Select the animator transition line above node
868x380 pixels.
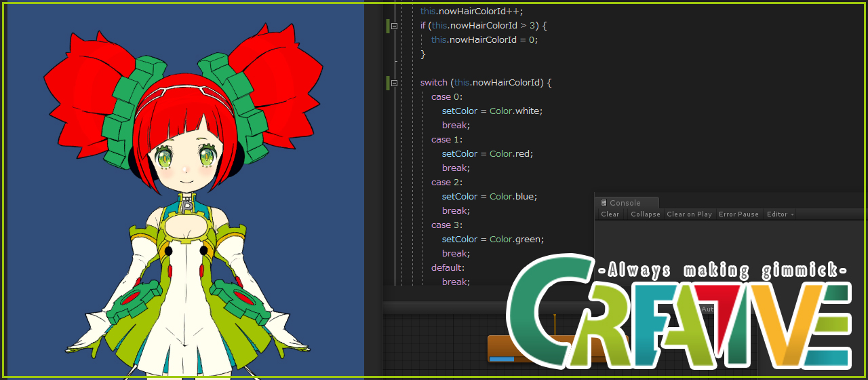pos(555,324)
